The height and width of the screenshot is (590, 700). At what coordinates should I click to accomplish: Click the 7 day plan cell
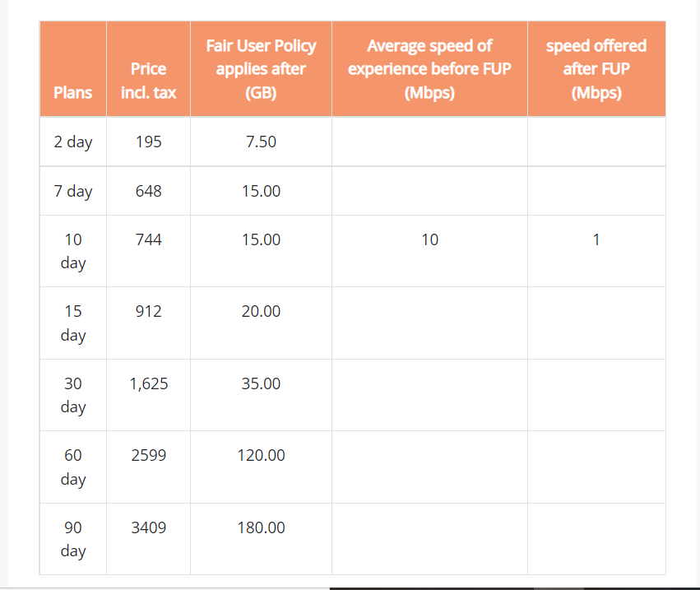pos(72,191)
